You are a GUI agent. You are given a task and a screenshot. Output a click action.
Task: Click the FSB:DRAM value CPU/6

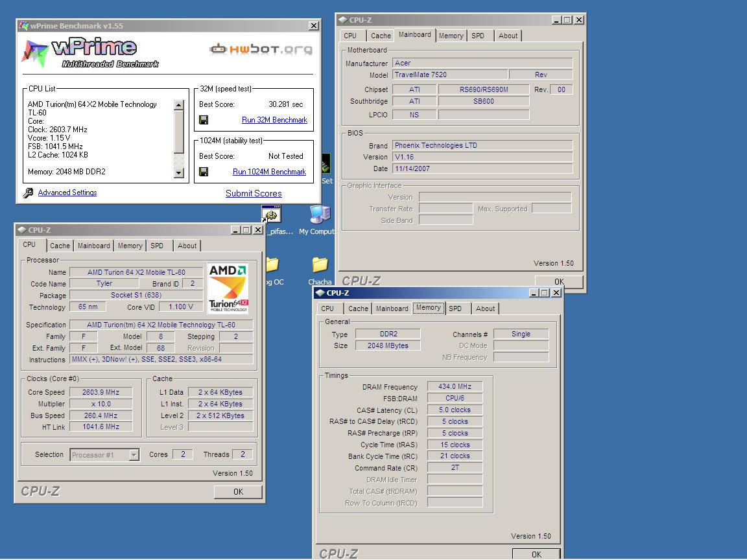pos(455,398)
